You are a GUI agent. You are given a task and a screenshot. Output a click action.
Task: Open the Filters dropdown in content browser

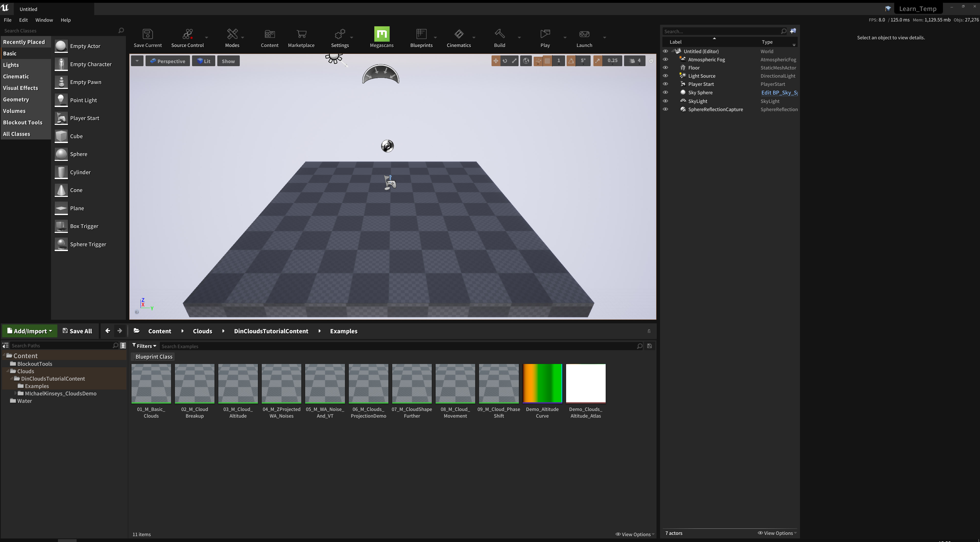144,346
